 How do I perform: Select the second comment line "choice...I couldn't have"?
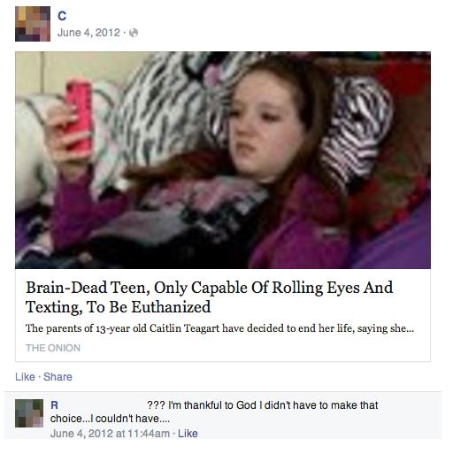point(110,419)
